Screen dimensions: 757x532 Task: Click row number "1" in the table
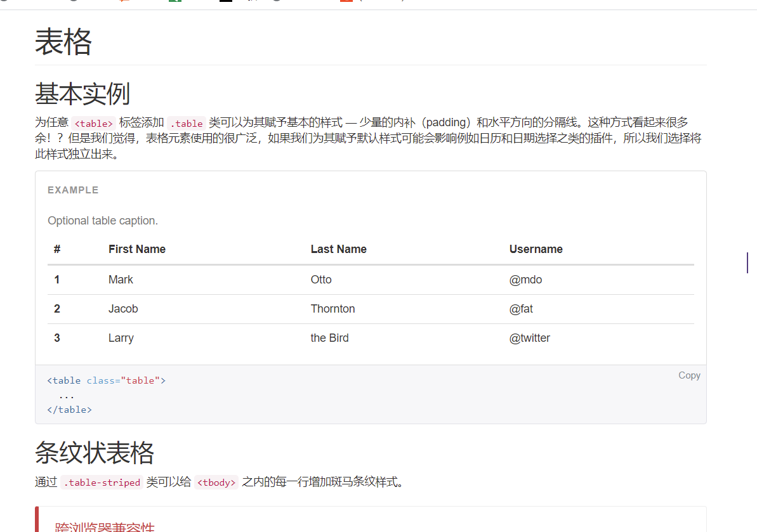tap(57, 280)
